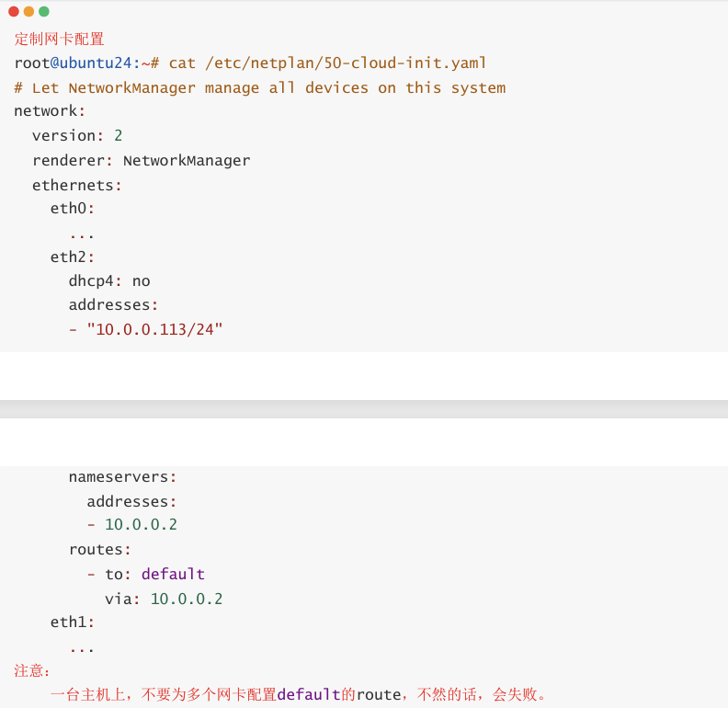Click "addresses:" under eth2
This screenshot has height=708, width=728.
(x=114, y=305)
